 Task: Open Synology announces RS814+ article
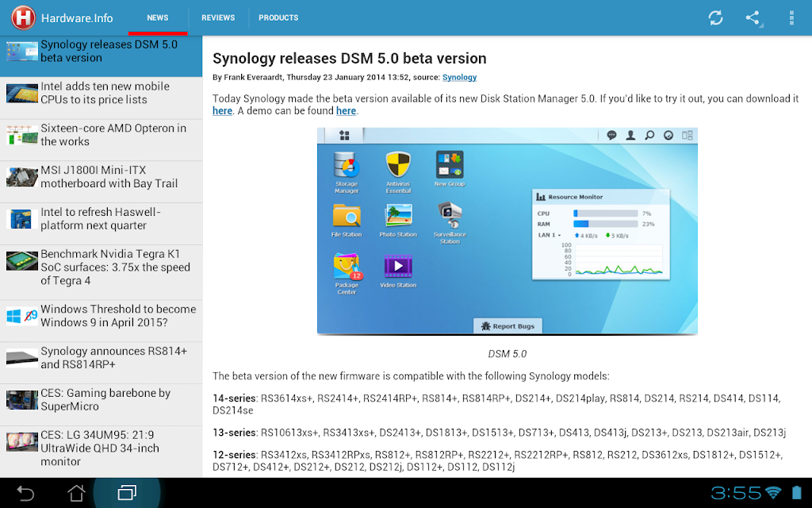101,363
